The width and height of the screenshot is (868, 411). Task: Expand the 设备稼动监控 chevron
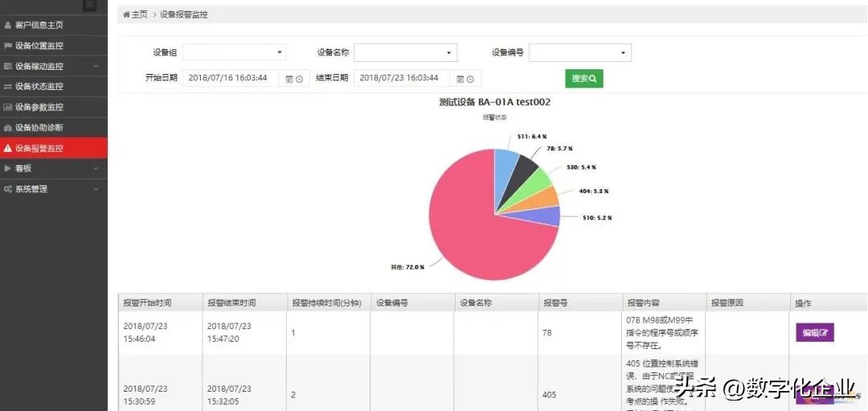[x=96, y=66]
